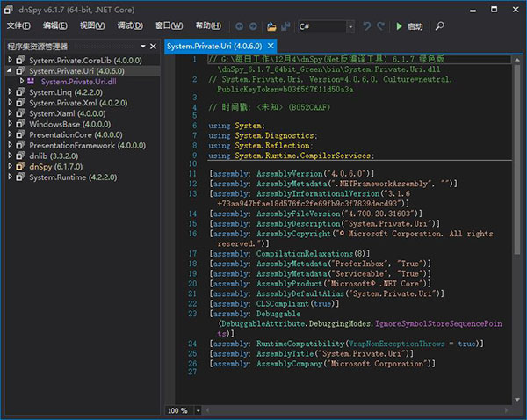This screenshot has width=527, height=420.
Task: Click AssemblyFileVersion attribute on line 14
Action: pos(299,214)
